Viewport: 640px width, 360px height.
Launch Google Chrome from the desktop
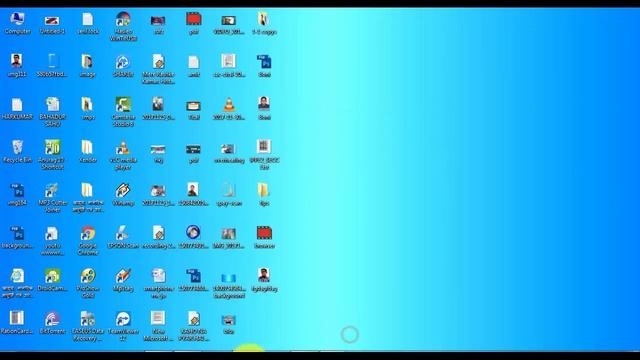88,240
